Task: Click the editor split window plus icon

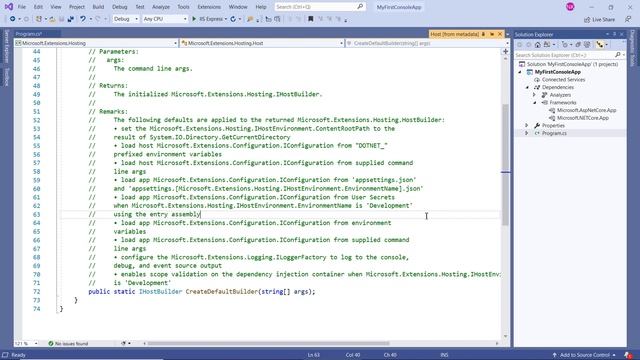Action: [505, 51]
